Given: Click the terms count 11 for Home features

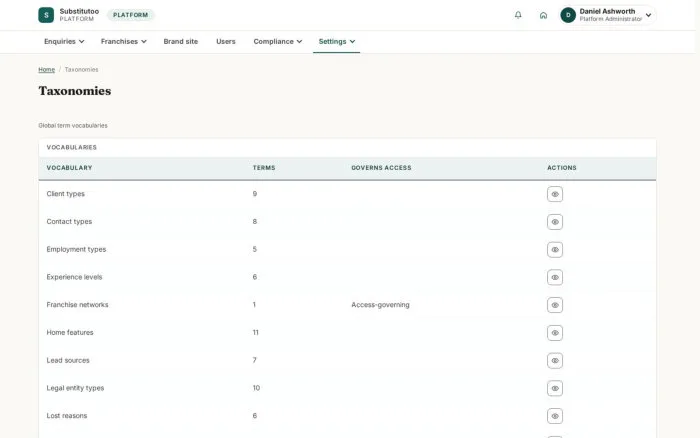Looking at the screenshot, I should click(255, 332).
